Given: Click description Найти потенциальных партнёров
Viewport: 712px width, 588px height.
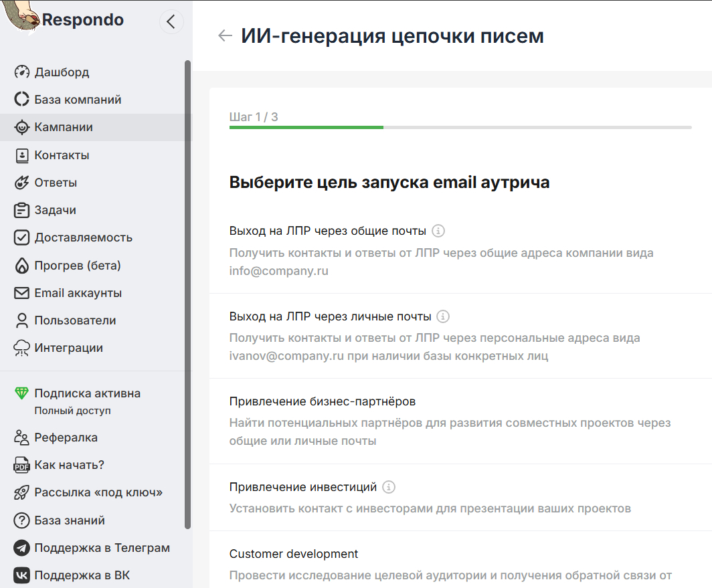Looking at the screenshot, I should tap(450, 432).
